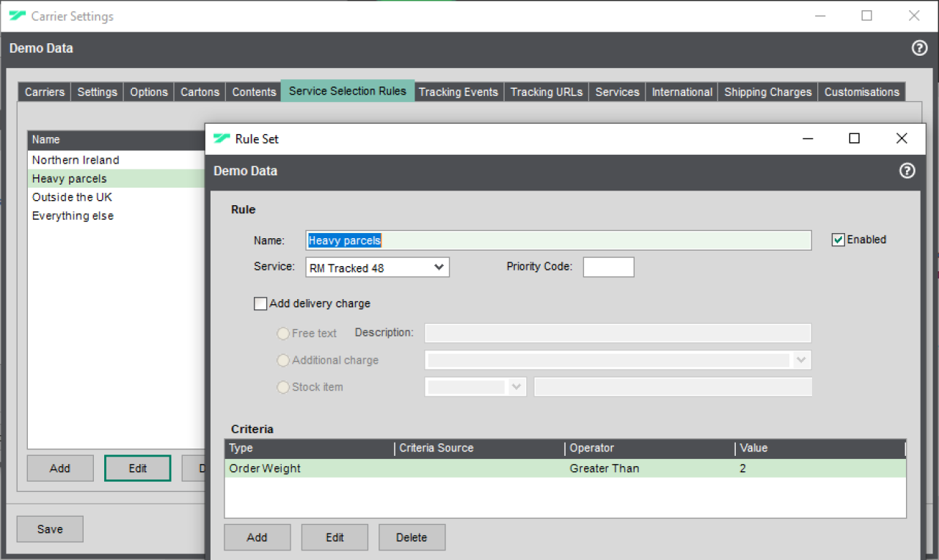Open the Cartons tab
The image size is (939, 560).
pos(200,92)
